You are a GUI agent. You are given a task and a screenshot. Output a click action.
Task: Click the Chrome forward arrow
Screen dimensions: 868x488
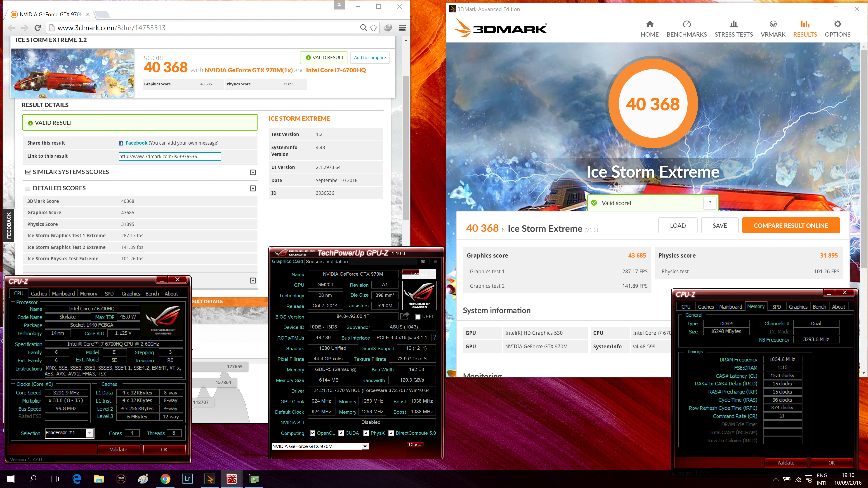pos(24,28)
